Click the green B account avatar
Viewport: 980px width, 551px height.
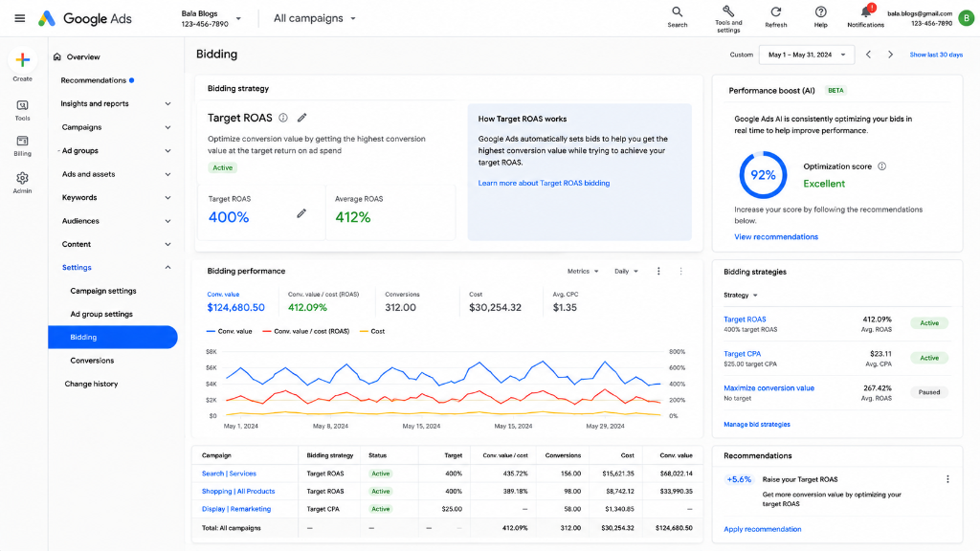point(967,18)
